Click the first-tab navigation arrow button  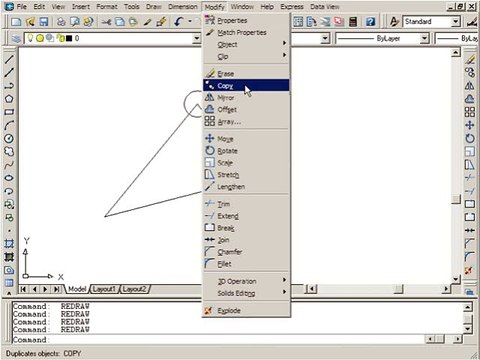(x=23, y=289)
